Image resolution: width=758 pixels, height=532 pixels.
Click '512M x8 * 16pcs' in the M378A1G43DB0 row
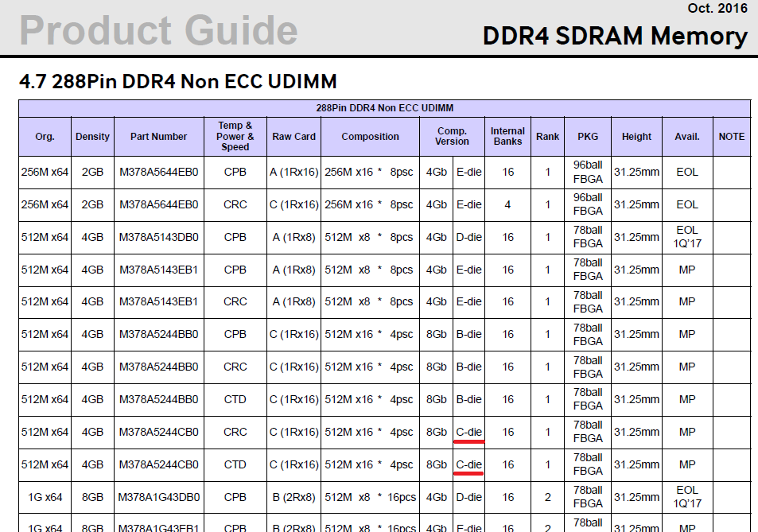pos(371,497)
